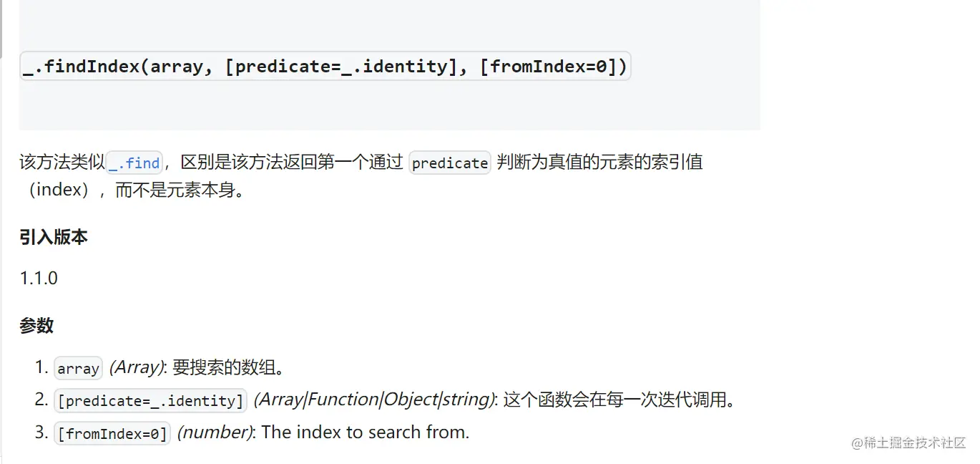Image resolution: width=980 pixels, height=464 pixels.
Task: Open the _.find method link
Action: (x=135, y=163)
